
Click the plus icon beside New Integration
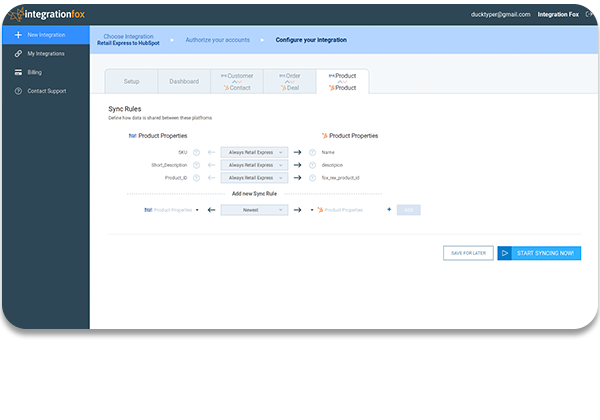(18, 35)
